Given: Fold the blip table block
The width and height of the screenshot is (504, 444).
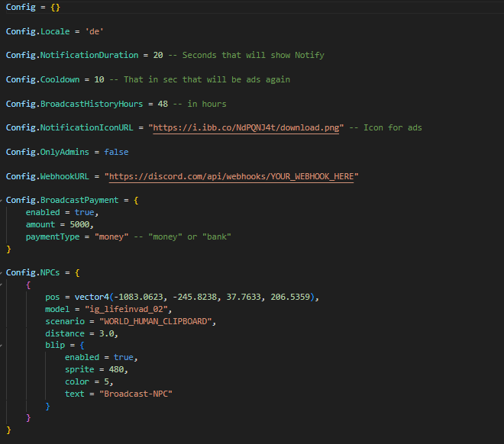Looking at the screenshot, I should tap(2, 346).
